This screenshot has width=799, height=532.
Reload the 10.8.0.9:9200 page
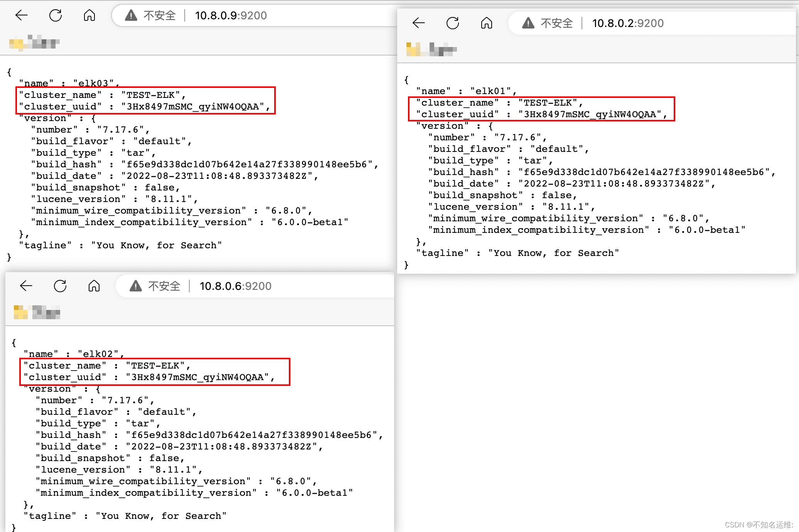pyautogui.click(x=56, y=15)
